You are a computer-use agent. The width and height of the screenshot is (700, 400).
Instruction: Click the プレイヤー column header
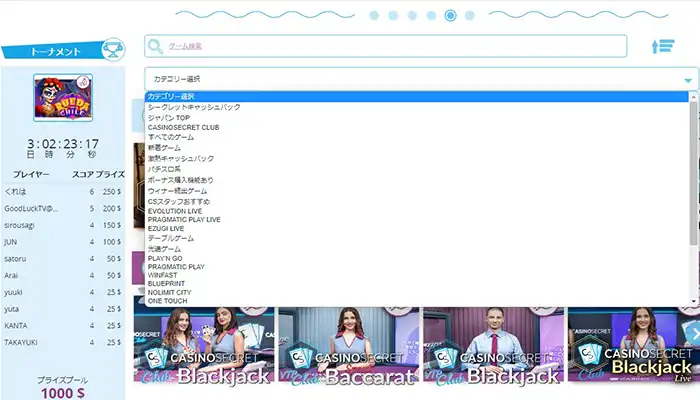[31, 175]
